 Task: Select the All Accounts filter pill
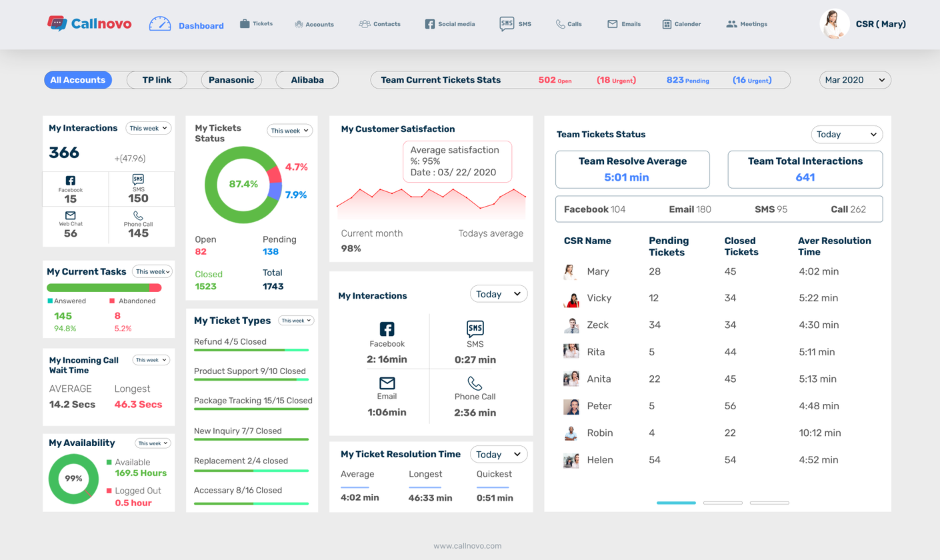pyautogui.click(x=77, y=80)
